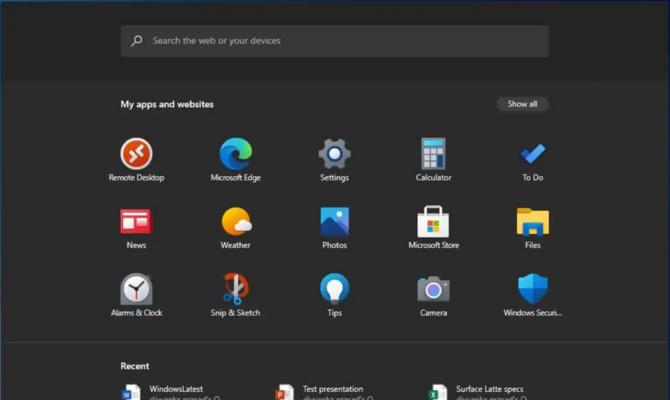This screenshot has height=400, width=670.
Task: Open the News app
Action: [136, 227]
